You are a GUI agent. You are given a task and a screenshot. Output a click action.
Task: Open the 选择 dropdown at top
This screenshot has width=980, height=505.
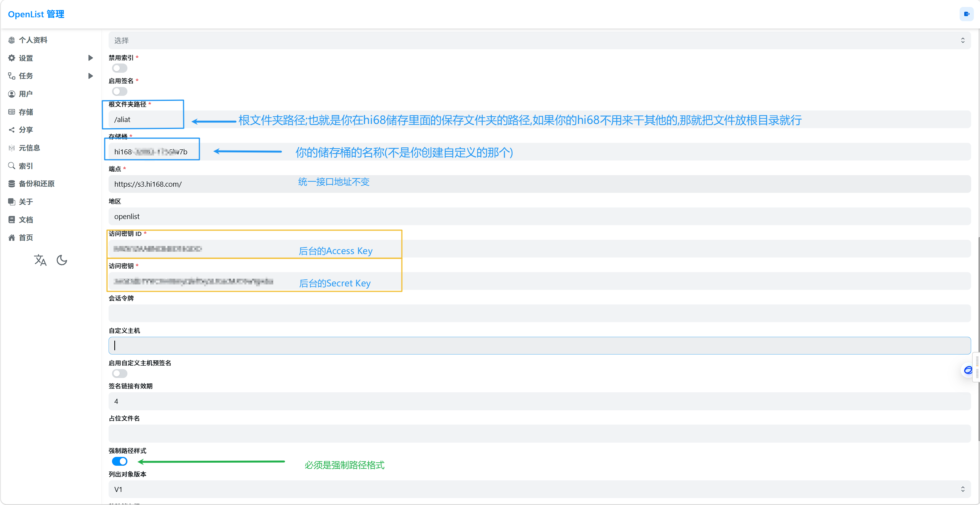pyautogui.click(x=539, y=40)
